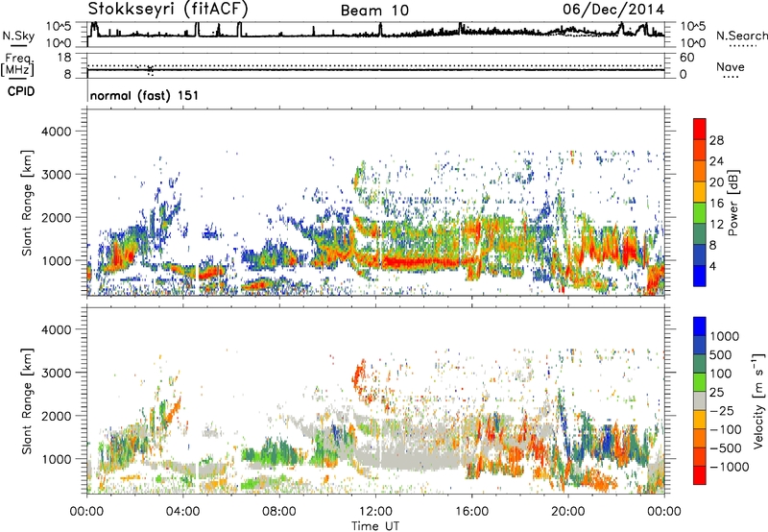Select the Time UT axis title
The image size is (768, 532).
375,526
